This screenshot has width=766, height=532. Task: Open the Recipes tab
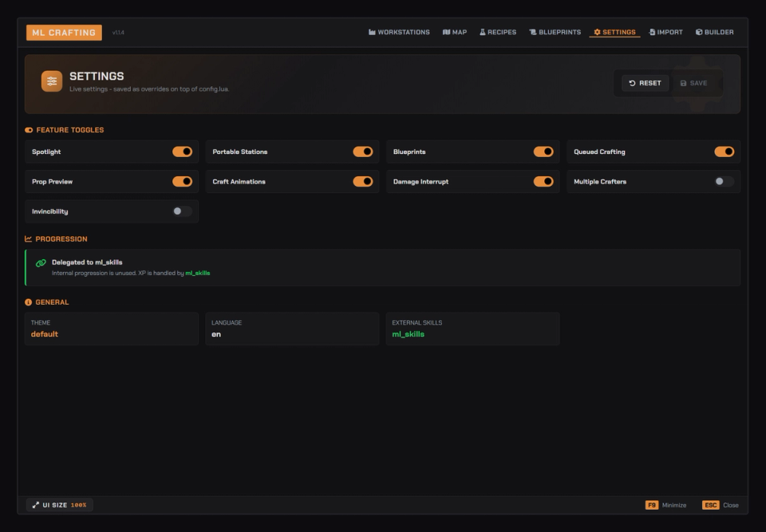[498, 32]
